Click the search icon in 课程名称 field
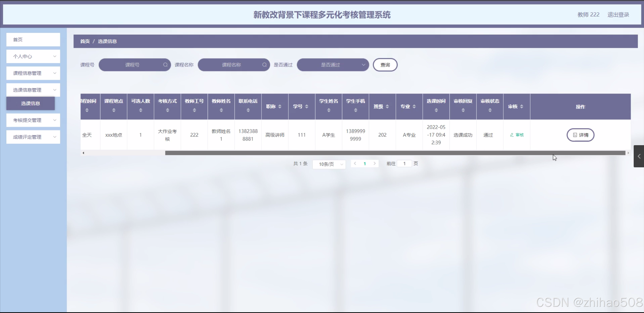Image resolution: width=644 pixels, height=313 pixels. [x=264, y=65]
